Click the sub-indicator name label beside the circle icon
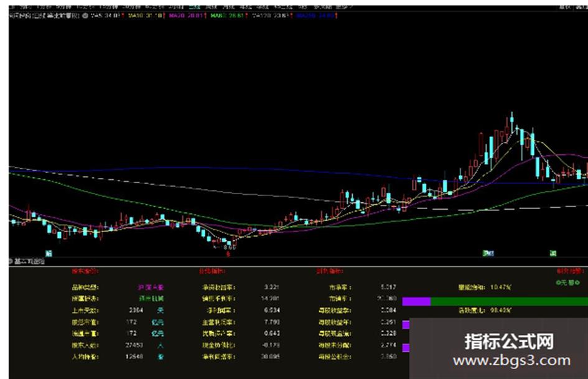Screen dimensions: 588x379 click(x=30, y=261)
